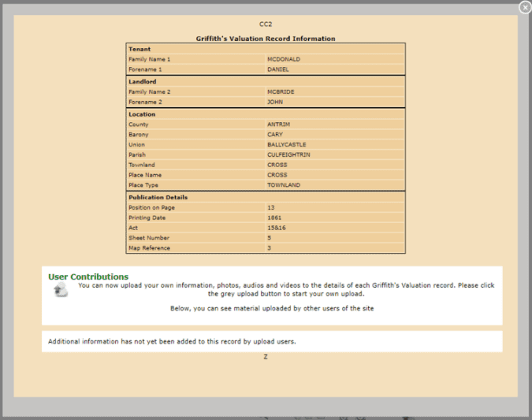Select Sheet Number value 5
532x420 pixels.
(269, 238)
